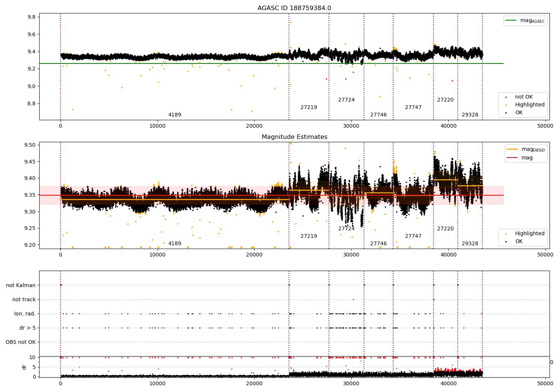
Task: Click y-axis tick '9.35' in middle plot
Action: click(x=30, y=195)
